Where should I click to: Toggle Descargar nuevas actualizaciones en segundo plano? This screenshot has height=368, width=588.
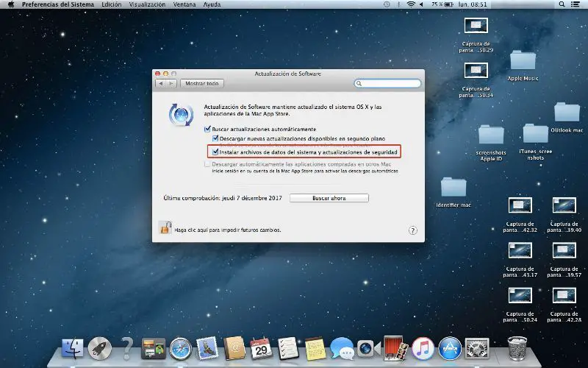pyautogui.click(x=215, y=138)
